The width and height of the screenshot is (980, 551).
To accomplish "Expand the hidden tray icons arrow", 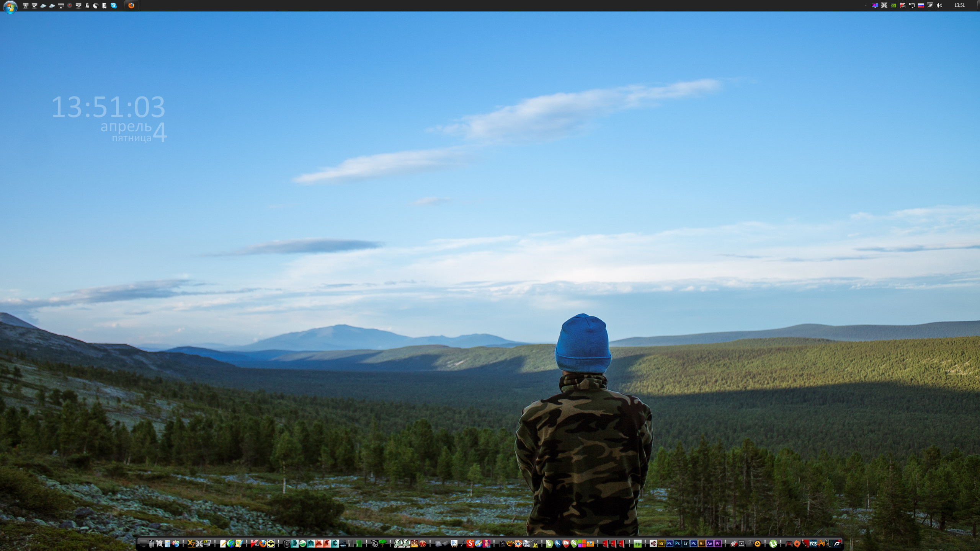I will point(866,6).
